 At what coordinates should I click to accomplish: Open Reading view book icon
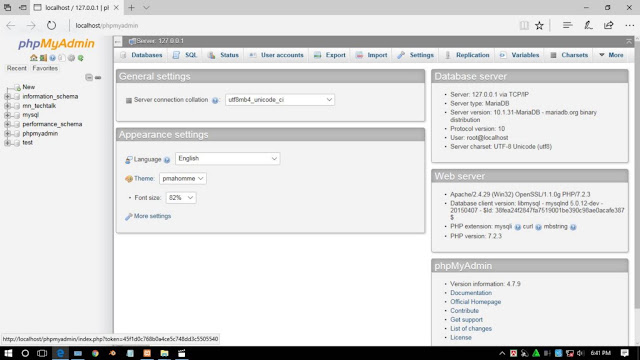[524, 25]
